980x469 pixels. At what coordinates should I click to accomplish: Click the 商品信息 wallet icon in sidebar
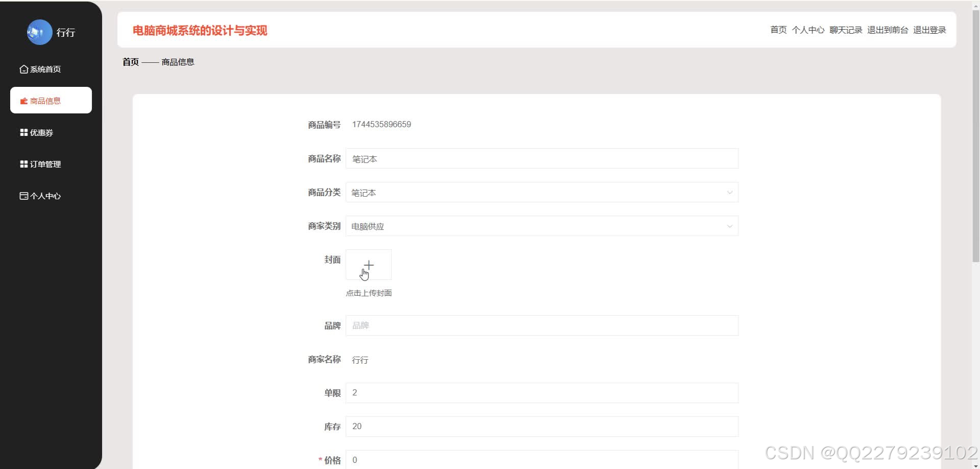pos(23,100)
